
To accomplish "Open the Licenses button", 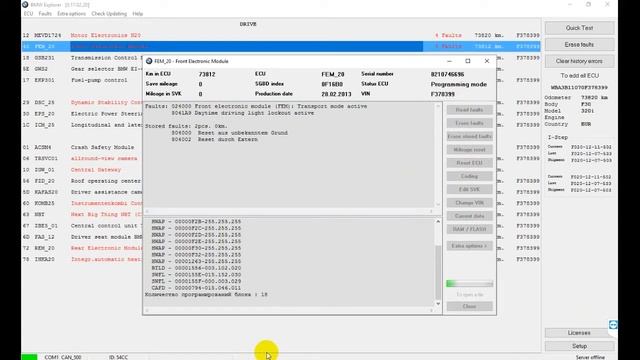I will pos(579,333).
